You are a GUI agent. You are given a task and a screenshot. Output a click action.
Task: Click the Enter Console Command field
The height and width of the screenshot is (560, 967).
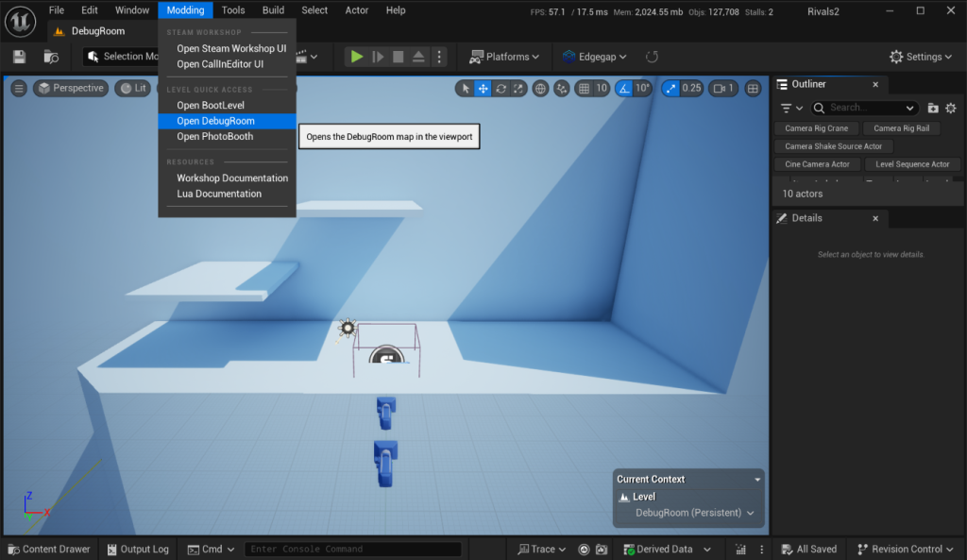click(353, 549)
